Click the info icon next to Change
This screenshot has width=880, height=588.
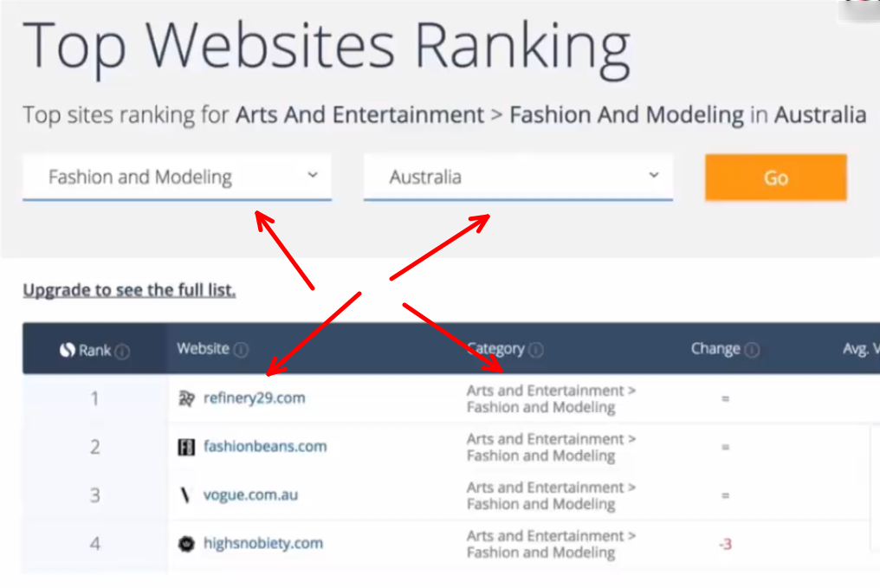click(752, 350)
